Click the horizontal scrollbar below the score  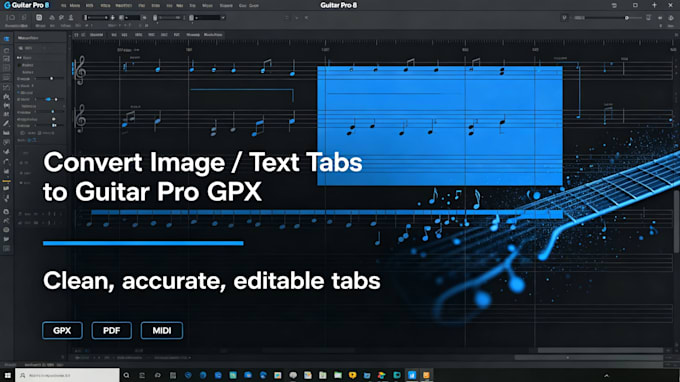coord(600,350)
